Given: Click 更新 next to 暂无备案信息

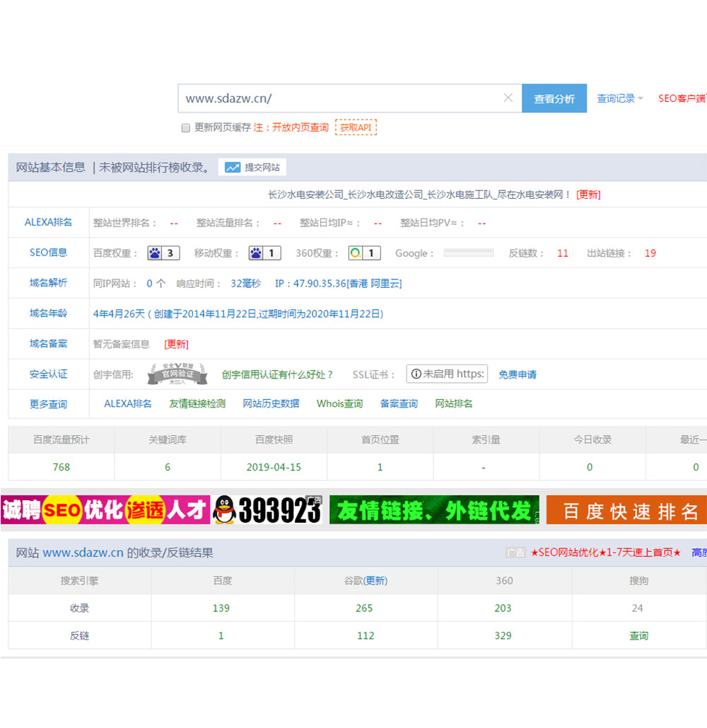Looking at the screenshot, I should click(x=176, y=344).
